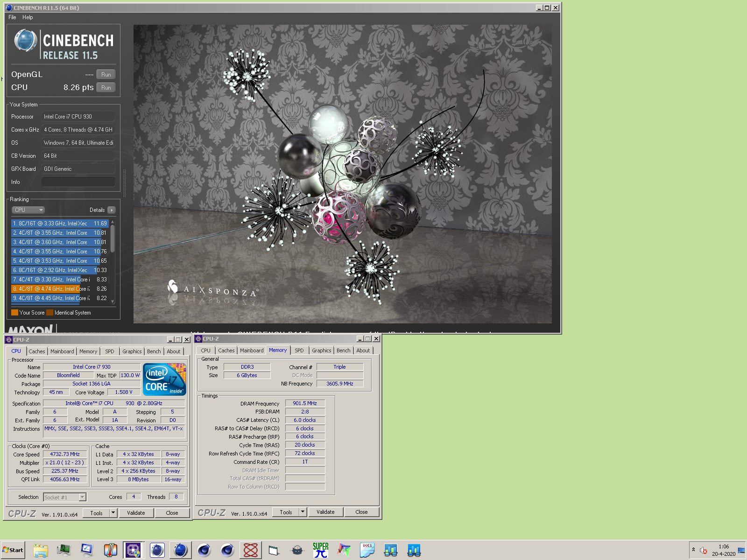Click the ranking list scroll-down arrow

(113, 302)
